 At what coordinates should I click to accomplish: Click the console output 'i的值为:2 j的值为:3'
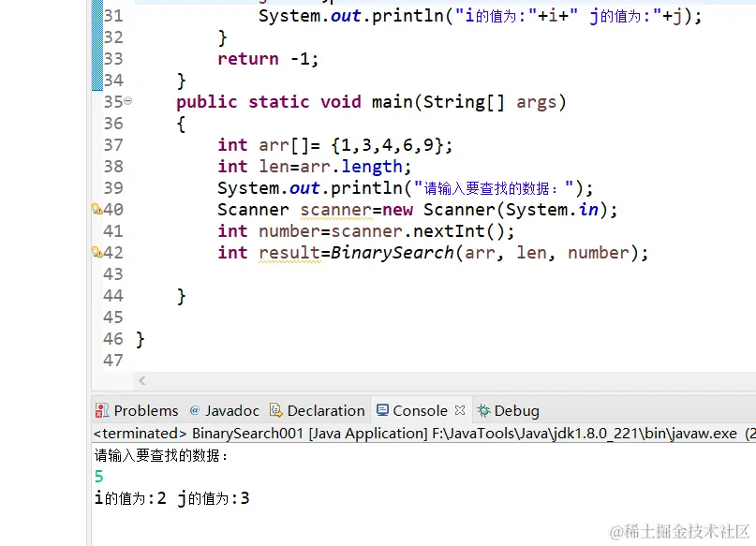(172, 498)
